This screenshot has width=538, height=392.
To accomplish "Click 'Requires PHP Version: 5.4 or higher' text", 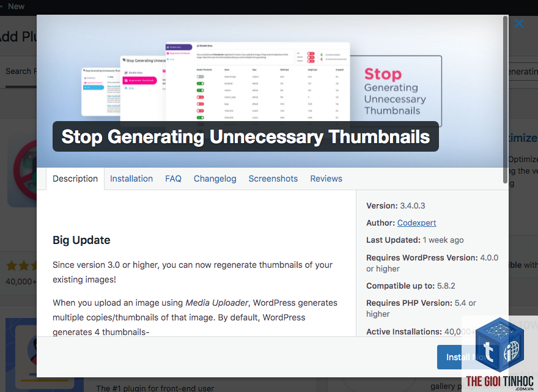I will [x=421, y=308].
